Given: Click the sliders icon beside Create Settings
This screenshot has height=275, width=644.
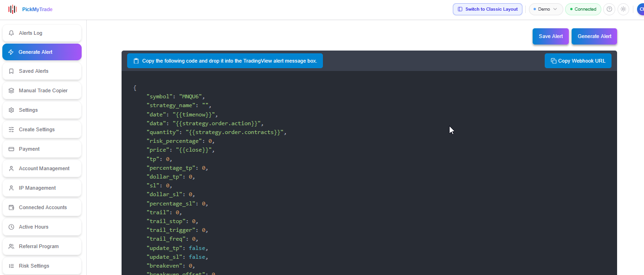Looking at the screenshot, I should point(11,129).
